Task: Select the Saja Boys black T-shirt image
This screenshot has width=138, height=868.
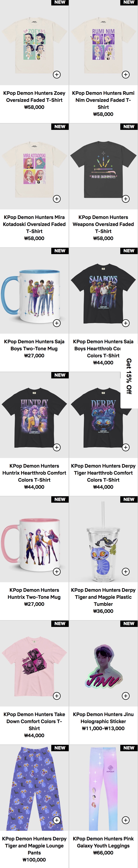Action: [103, 291]
